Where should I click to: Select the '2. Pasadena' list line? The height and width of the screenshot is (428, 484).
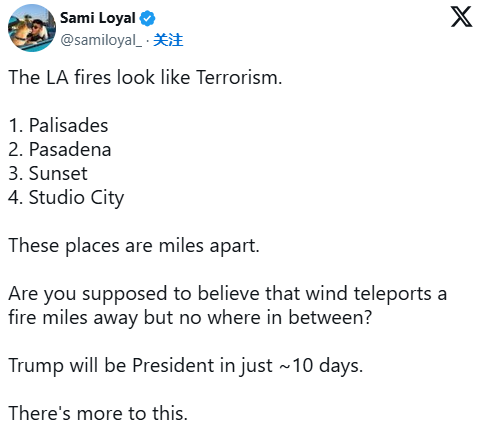point(60,149)
